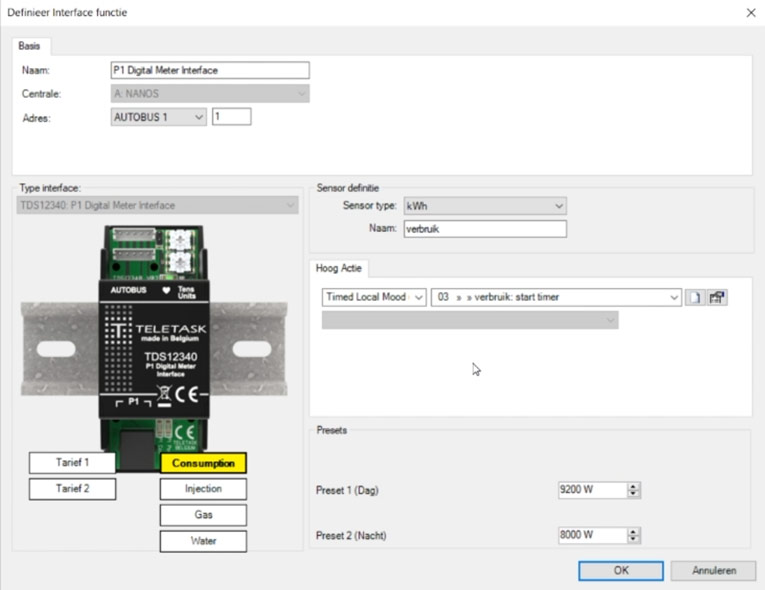
Task: Open the verbruik start timer dropdown
Action: pos(675,298)
